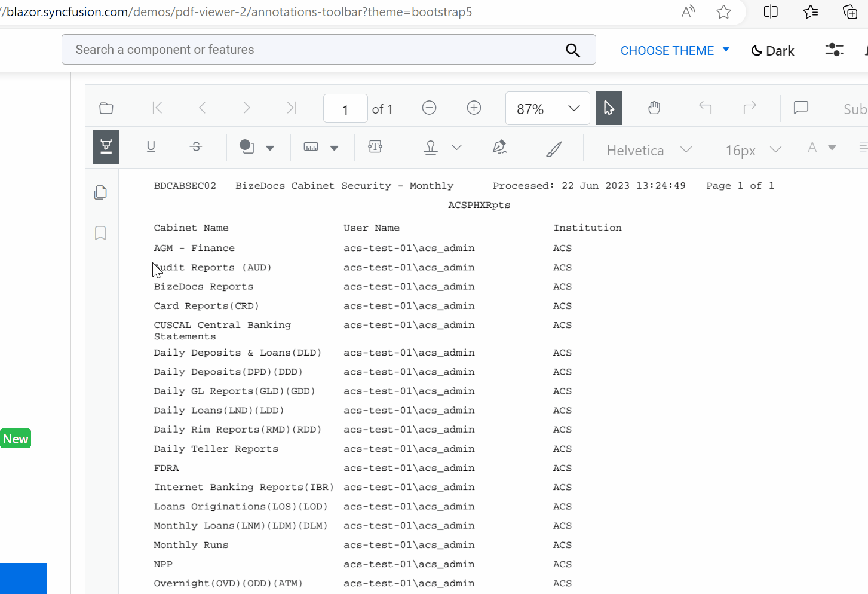The height and width of the screenshot is (594, 868).
Task: Activate the hand pan tool
Action: click(x=654, y=108)
